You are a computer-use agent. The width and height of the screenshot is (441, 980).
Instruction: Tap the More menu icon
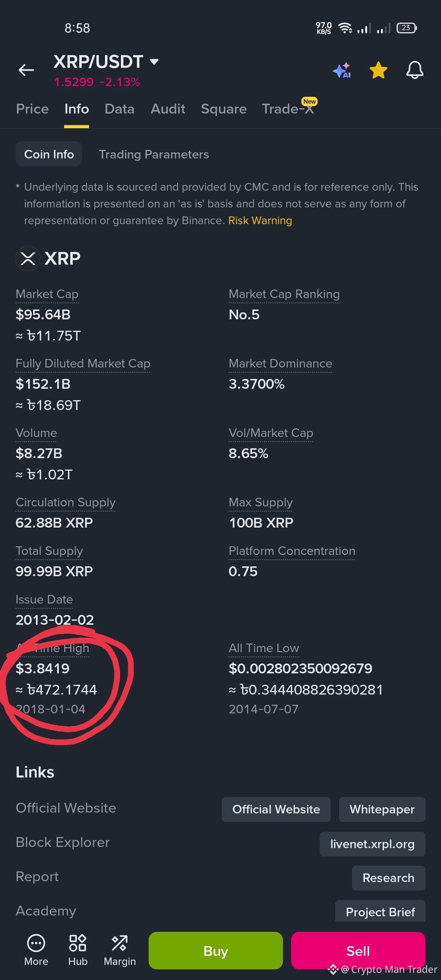[x=36, y=950]
